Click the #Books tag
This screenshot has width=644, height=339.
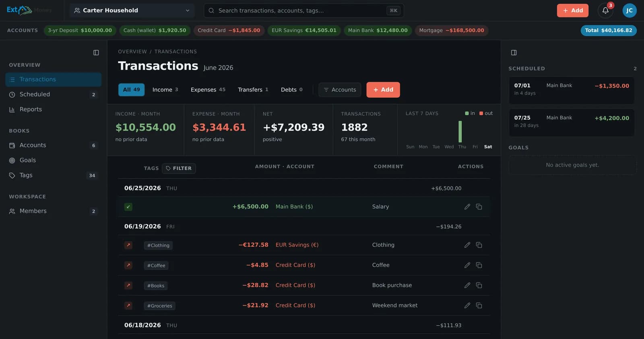pos(156,286)
